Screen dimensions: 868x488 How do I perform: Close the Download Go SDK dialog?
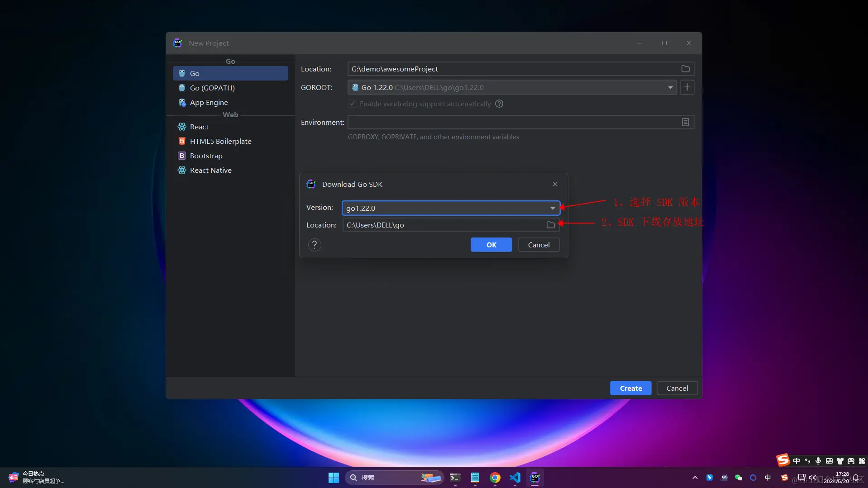pos(555,184)
